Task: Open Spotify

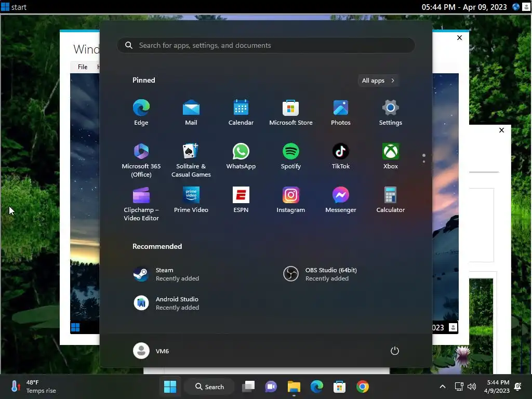Action: tap(291, 156)
